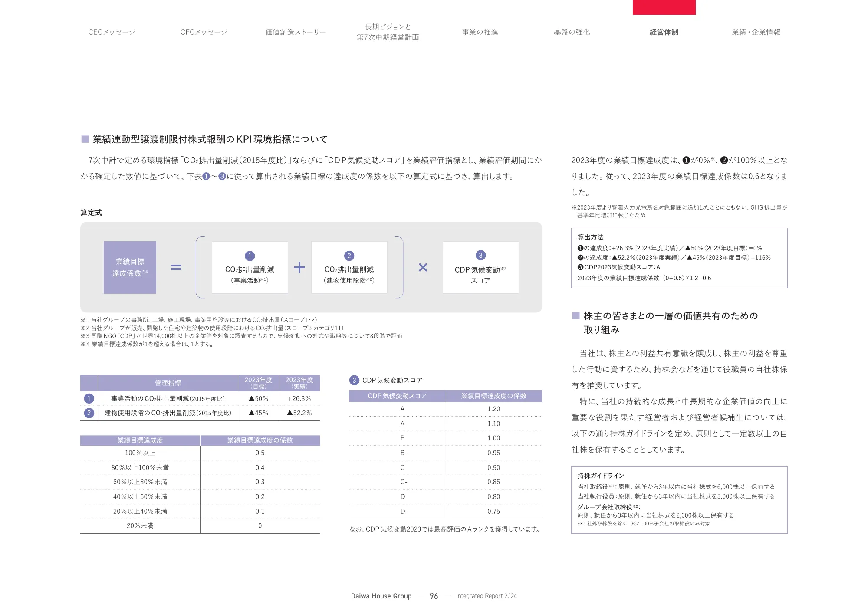
Task: Click the 業績目標達成係数 purple box
Action: (x=130, y=267)
